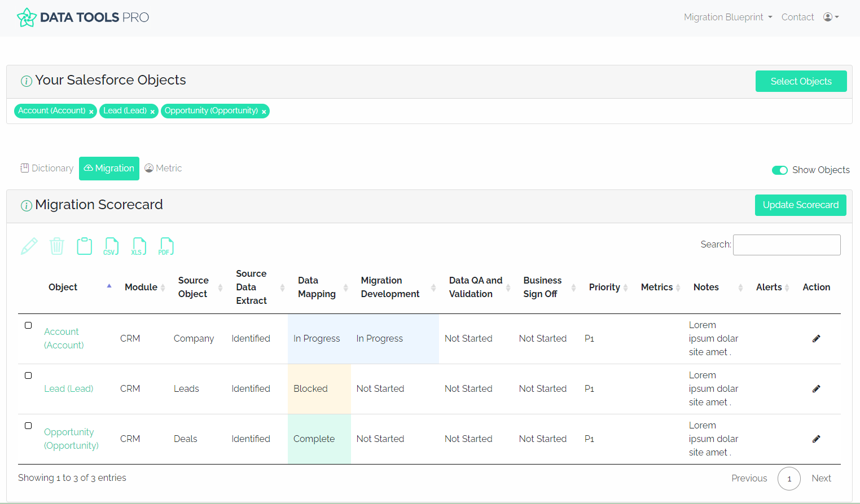
Task: Click the copy to clipboard icon
Action: point(85,246)
